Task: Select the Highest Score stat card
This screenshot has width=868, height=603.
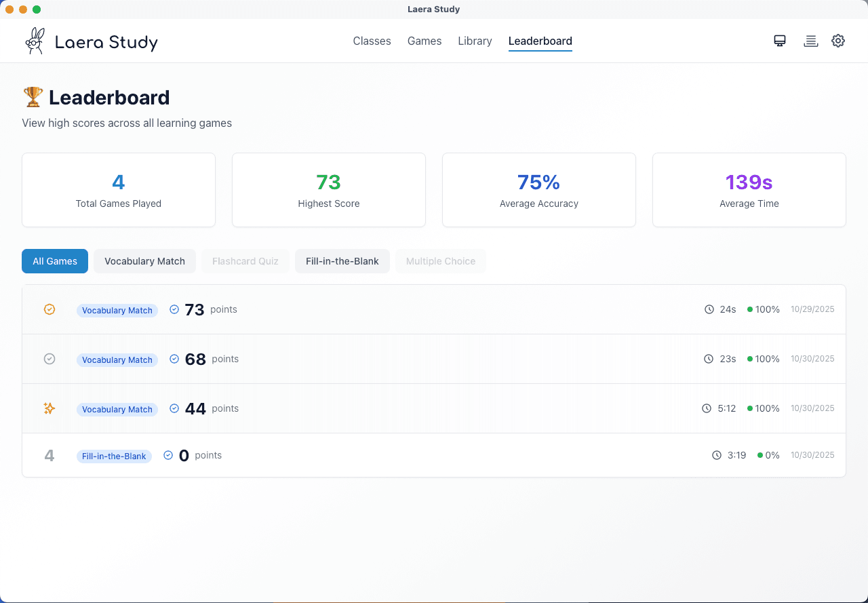Action: click(328, 190)
